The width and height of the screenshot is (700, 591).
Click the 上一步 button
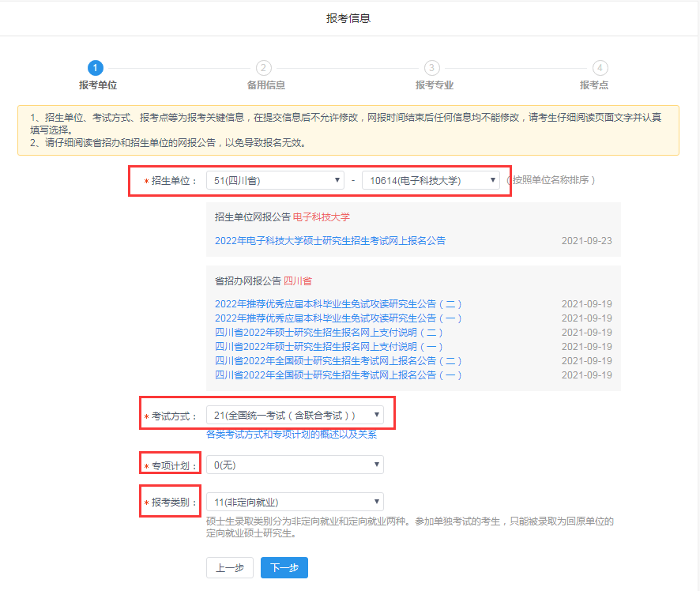point(230,568)
